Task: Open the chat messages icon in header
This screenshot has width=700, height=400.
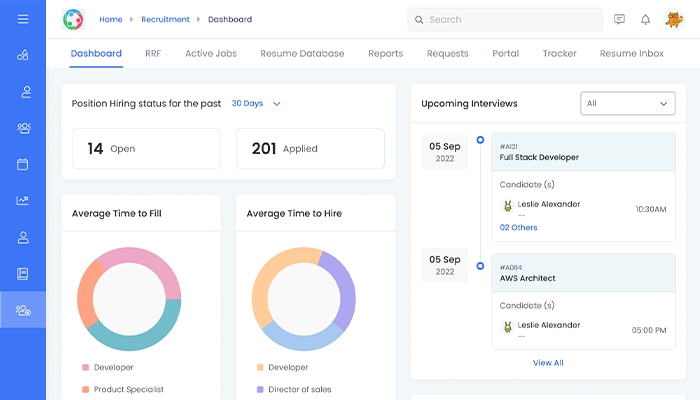Action: [x=619, y=19]
